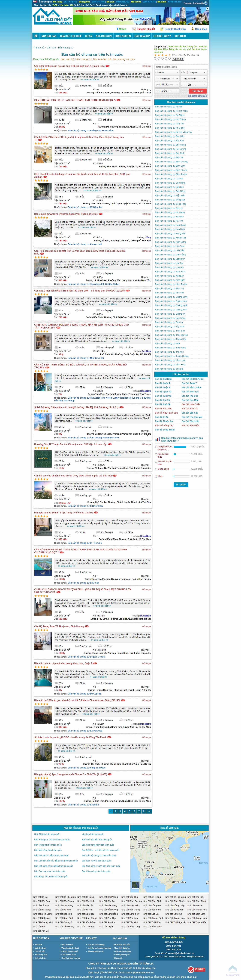Open Bán căn hộ chung cư Đà Nẵng link

coord(170,115)
